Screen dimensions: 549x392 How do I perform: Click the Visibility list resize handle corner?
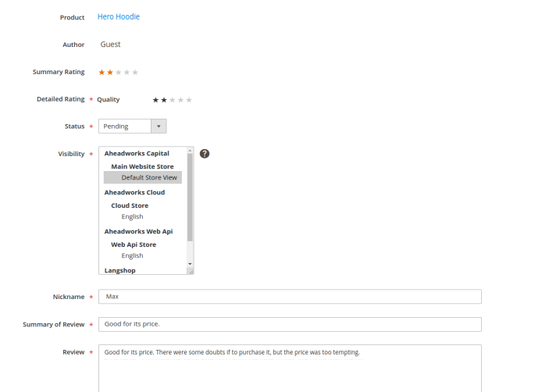point(191,271)
